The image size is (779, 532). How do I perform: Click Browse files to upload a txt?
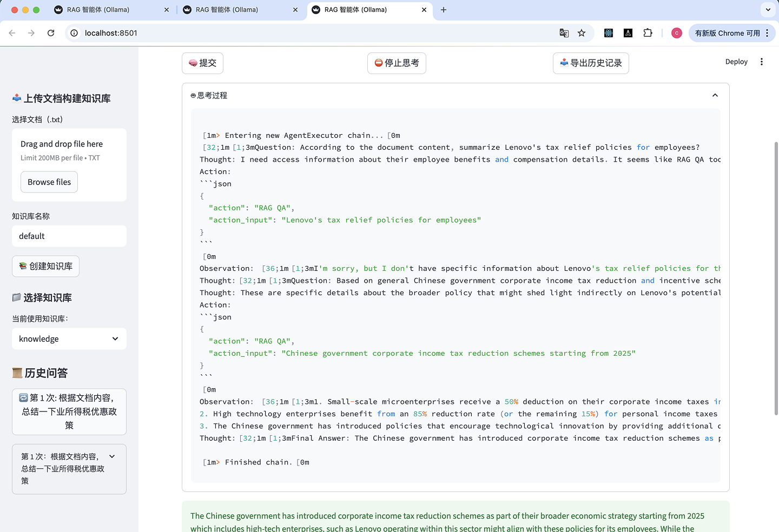click(49, 182)
